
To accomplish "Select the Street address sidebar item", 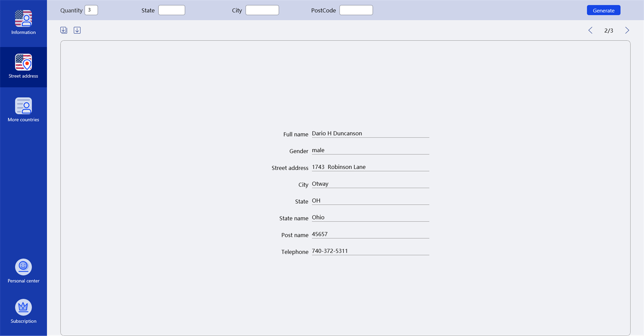I will click(23, 67).
